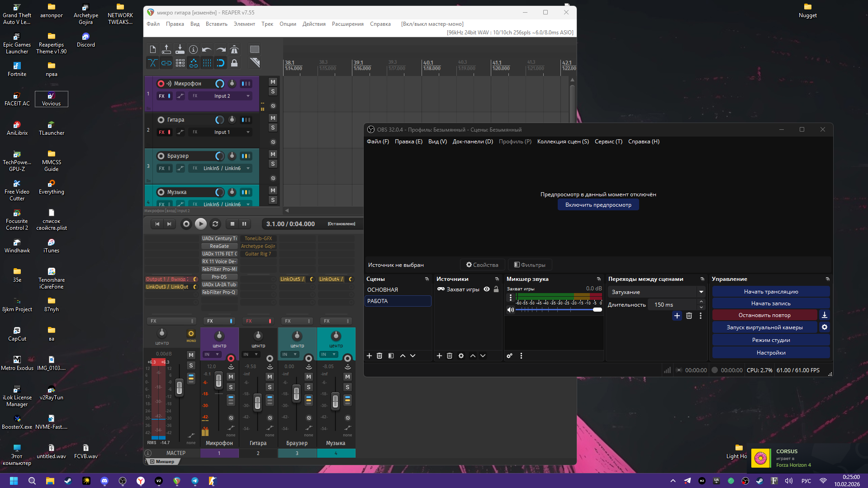The image size is (868, 488).
Task: Click the undo arrow in REAPER toolbar
Action: [x=207, y=49]
